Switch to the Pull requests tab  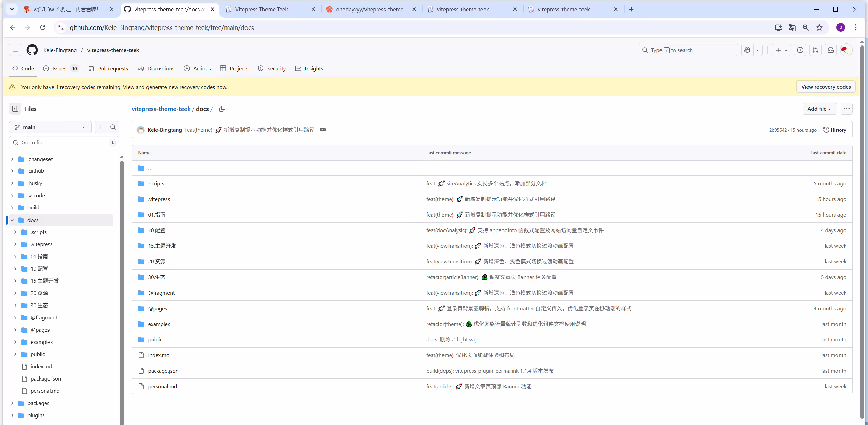(108, 68)
